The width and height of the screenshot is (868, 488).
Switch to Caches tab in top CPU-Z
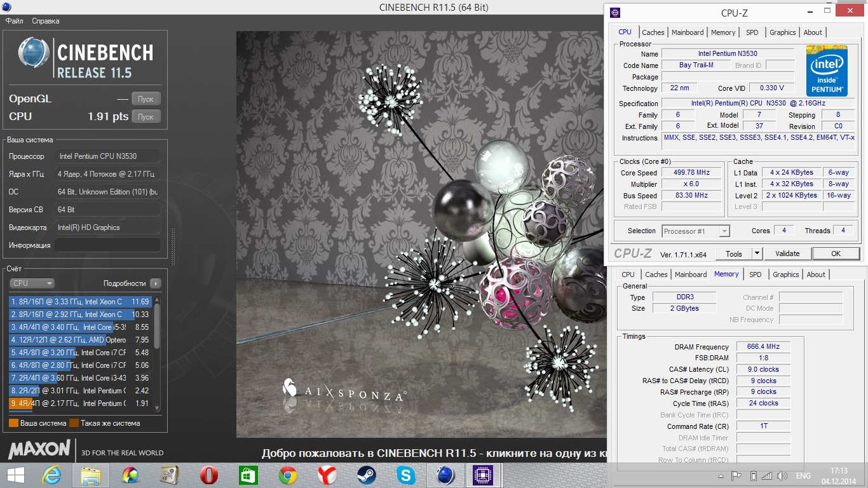(x=653, y=32)
